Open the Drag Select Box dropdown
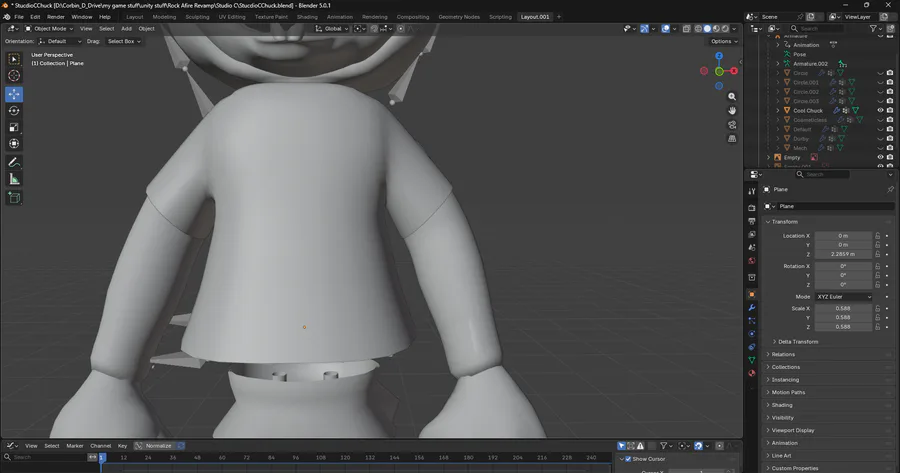The width and height of the screenshot is (900, 473). [x=123, y=41]
